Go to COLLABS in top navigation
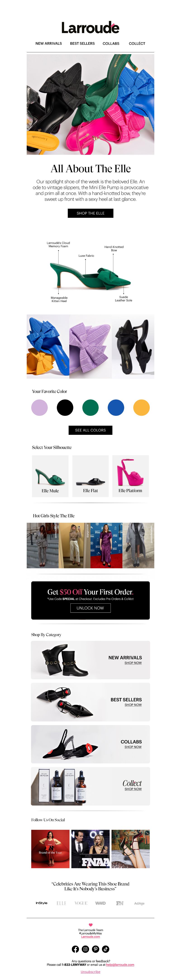 111,43
